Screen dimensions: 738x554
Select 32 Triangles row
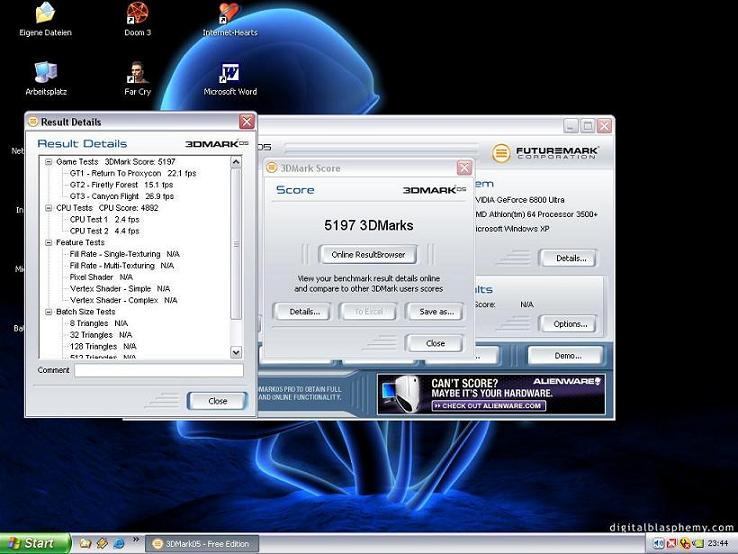[x=101, y=335]
